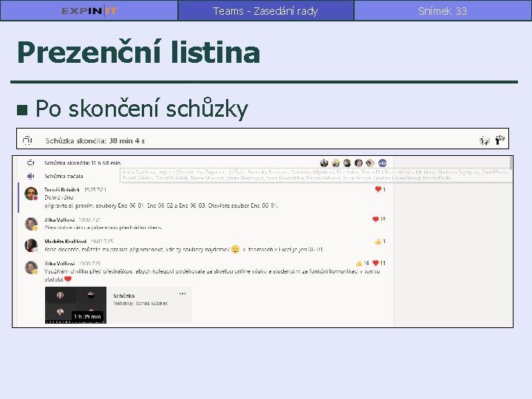Click 'Nahrál(a): Tomáš Kubálek' recording caption
The width and height of the screenshot is (532, 399).
pos(140,304)
